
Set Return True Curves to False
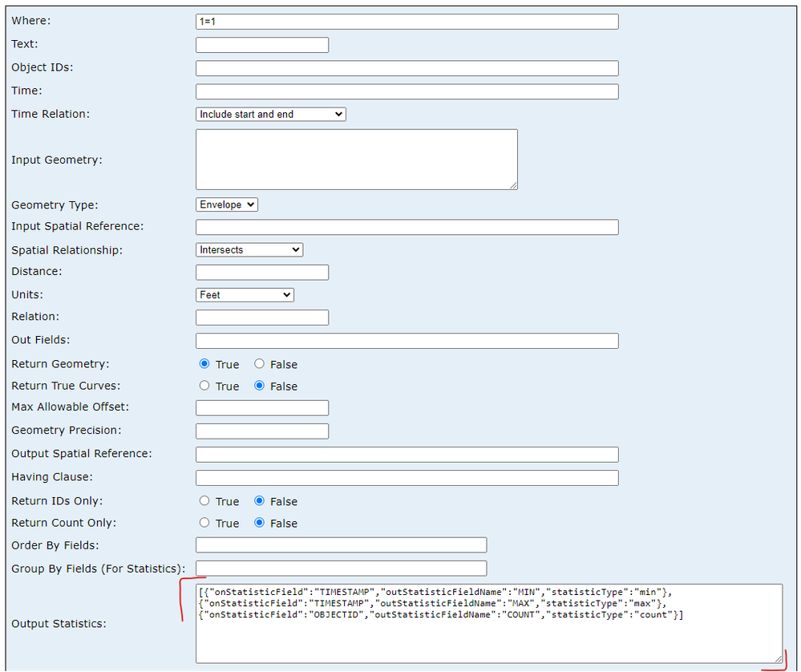[x=260, y=385]
